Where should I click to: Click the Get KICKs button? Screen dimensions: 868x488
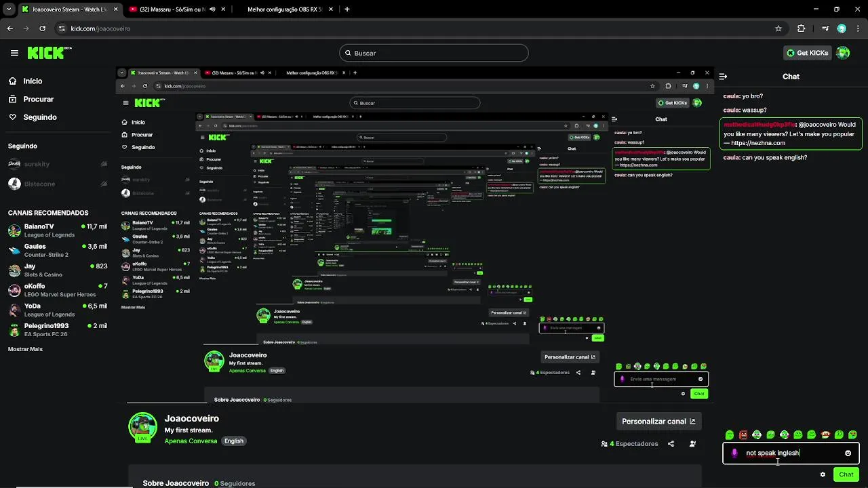tap(807, 53)
